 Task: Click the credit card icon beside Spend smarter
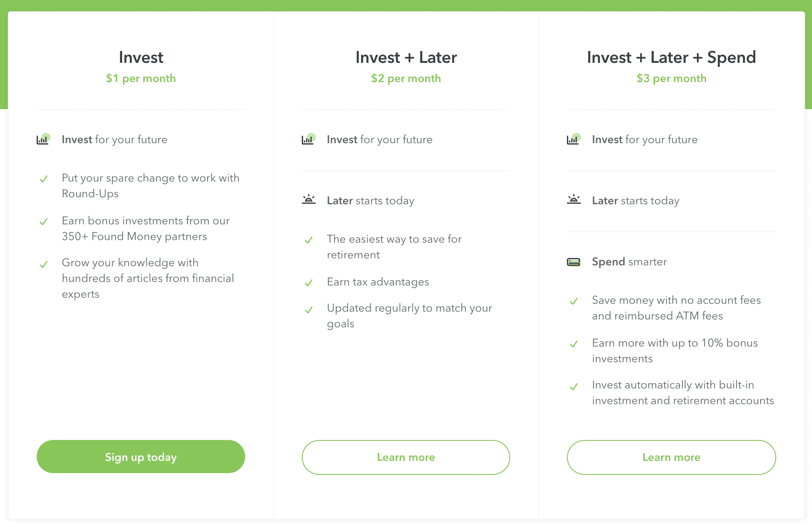pos(574,261)
